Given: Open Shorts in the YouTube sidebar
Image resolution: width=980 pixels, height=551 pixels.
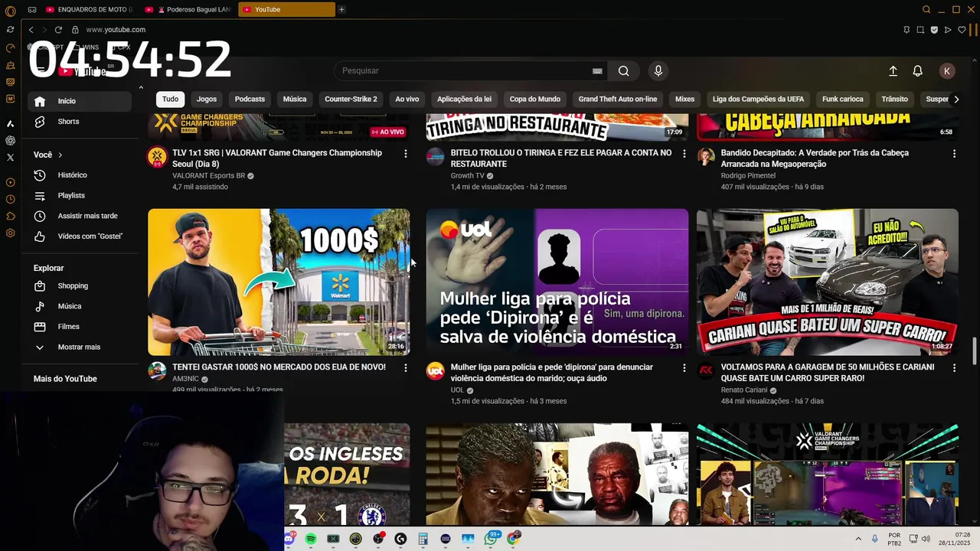Looking at the screenshot, I should 80,122.
